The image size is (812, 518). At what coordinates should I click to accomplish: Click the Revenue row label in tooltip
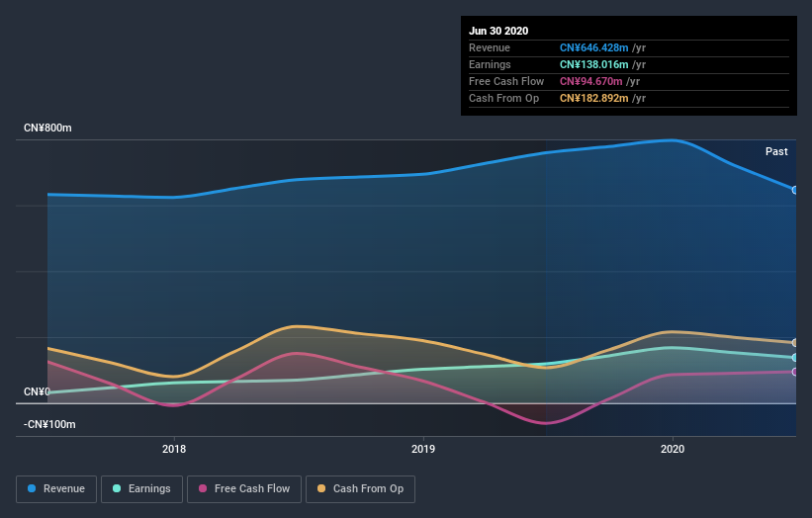coord(490,47)
